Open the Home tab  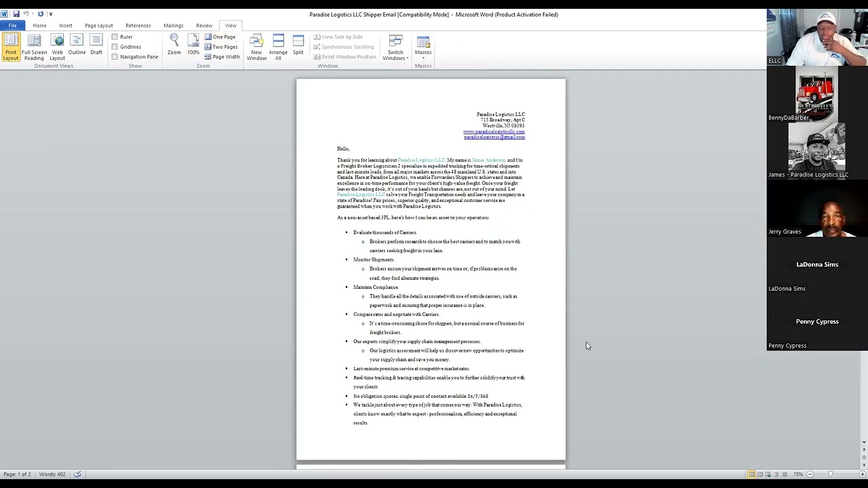39,25
